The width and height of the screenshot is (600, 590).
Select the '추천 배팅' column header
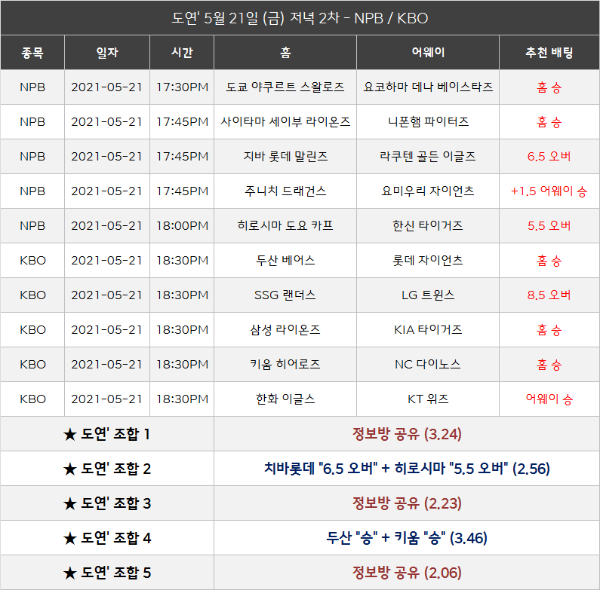(549, 52)
